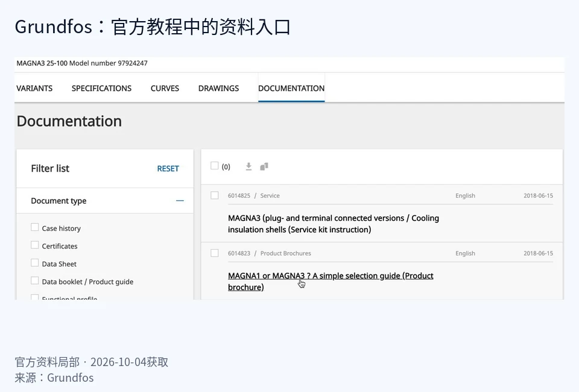
Task: Select the checkbox for document 6014823
Action: click(x=215, y=253)
